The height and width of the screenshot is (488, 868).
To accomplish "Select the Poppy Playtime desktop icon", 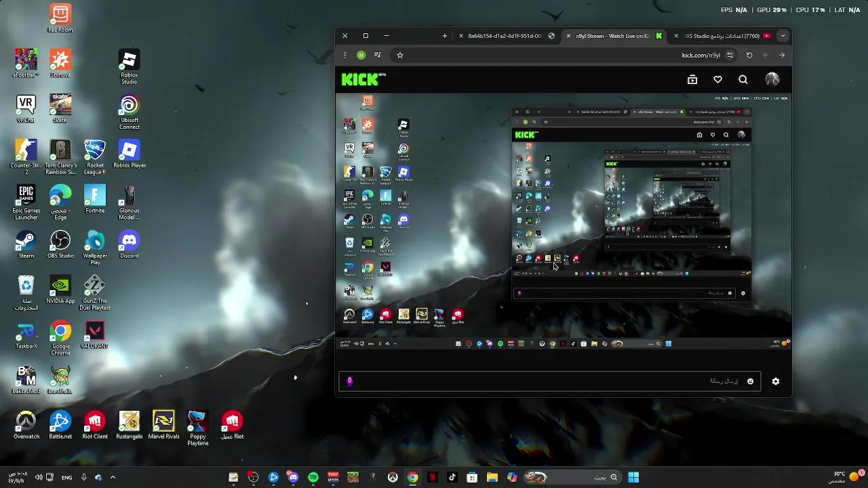I will coord(197,429).
